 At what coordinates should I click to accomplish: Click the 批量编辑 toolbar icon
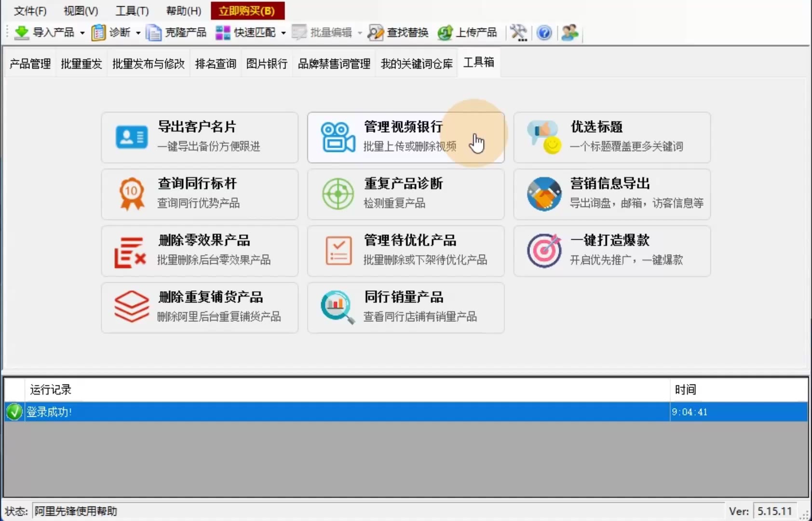click(299, 32)
